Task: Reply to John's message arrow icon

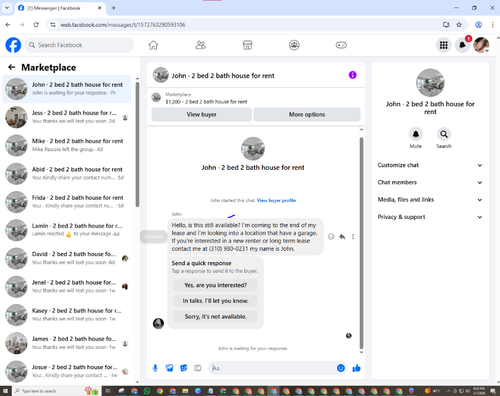Action: [x=342, y=237]
